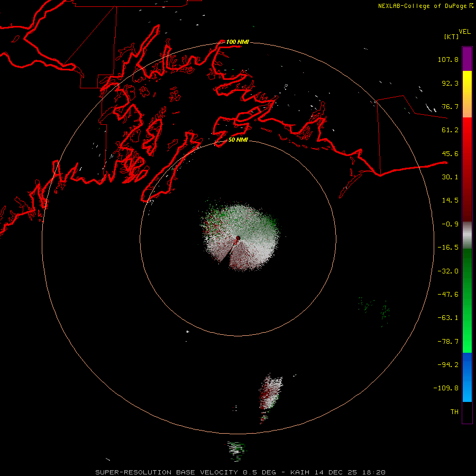The width and height of the screenshot is (476, 476).
Task: Click the -109.8 velocity scale value
Action: coord(446,388)
